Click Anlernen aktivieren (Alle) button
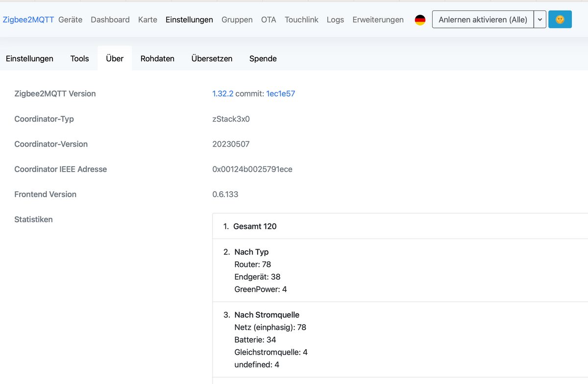Screen dimensions: 588x384 (x=483, y=20)
